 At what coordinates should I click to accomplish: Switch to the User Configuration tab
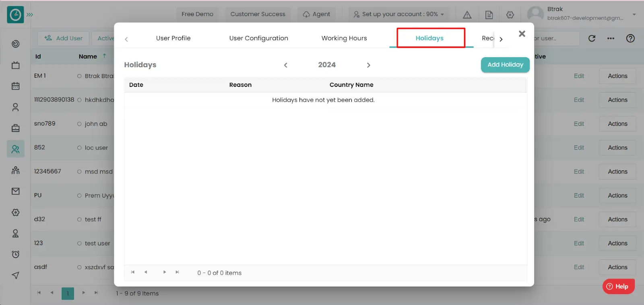(258, 38)
